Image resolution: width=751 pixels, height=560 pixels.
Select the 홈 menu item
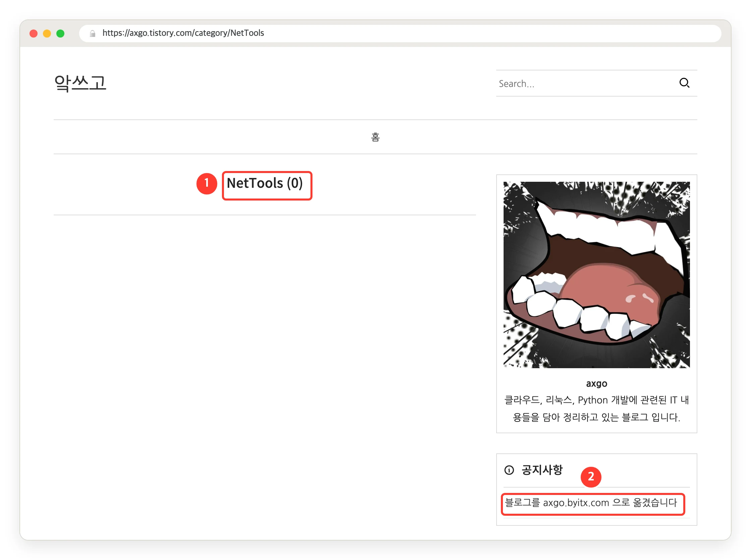(x=375, y=137)
